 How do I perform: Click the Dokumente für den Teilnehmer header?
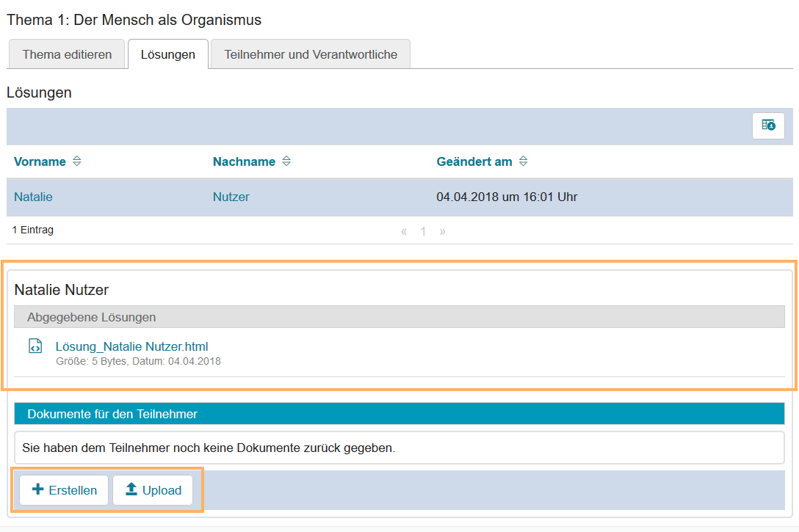pyautogui.click(x=399, y=414)
